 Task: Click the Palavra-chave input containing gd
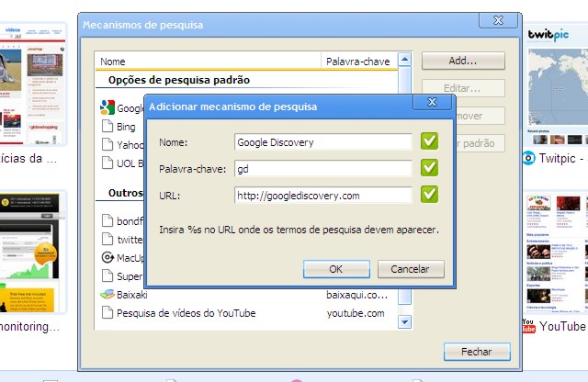coord(322,169)
